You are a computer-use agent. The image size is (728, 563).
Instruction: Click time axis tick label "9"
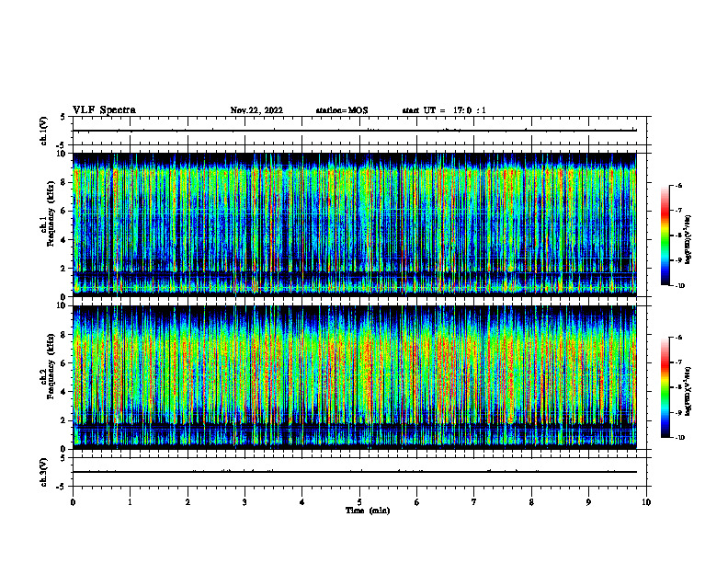pos(588,502)
